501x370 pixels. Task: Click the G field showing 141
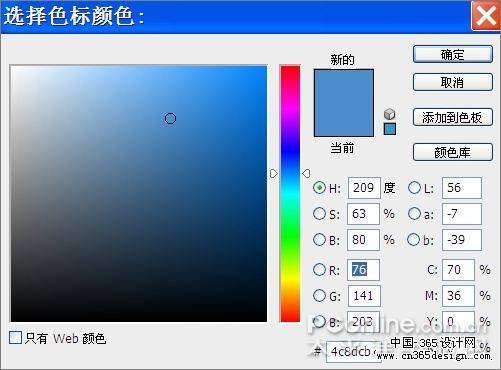364,296
